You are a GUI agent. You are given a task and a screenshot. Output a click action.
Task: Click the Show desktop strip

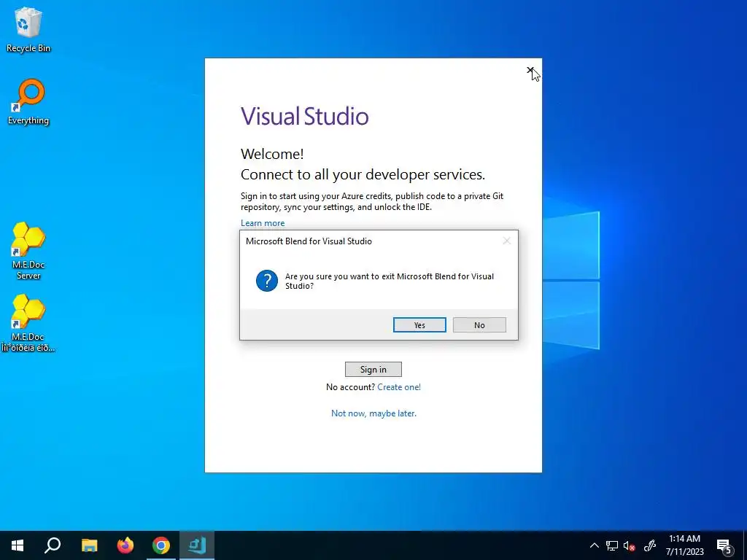pyautogui.click(x=745, y=545)
